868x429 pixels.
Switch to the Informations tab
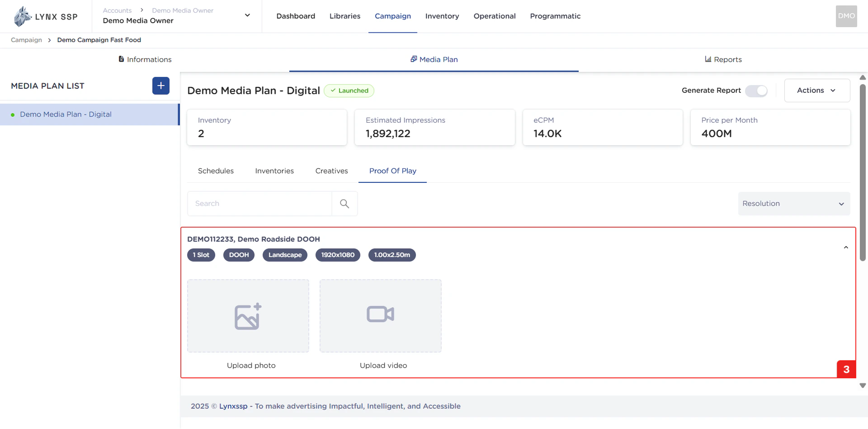coord(145,60)
